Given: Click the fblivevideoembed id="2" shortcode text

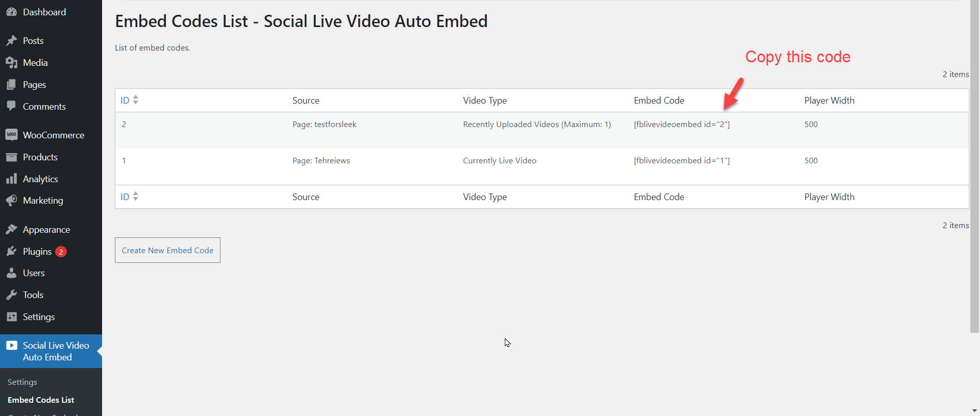Looking at the screenshot, I should pyautogui.click(x=681, y=125).
